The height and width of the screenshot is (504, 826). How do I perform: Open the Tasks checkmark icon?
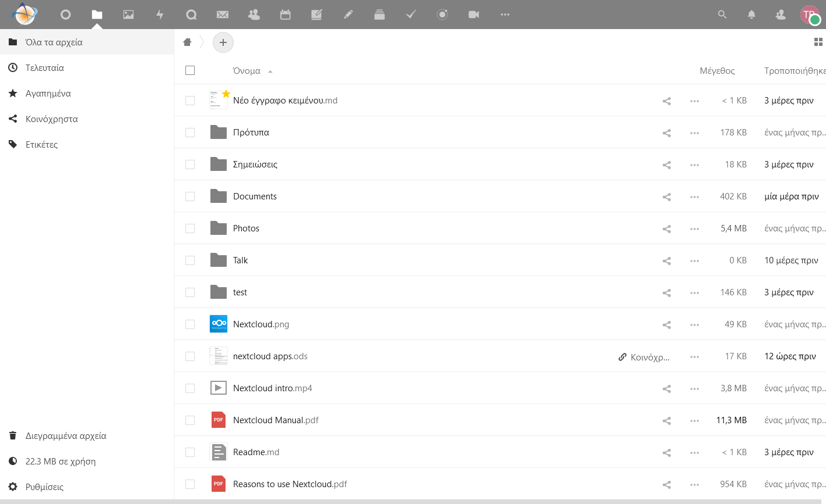(x=411, y=15)
